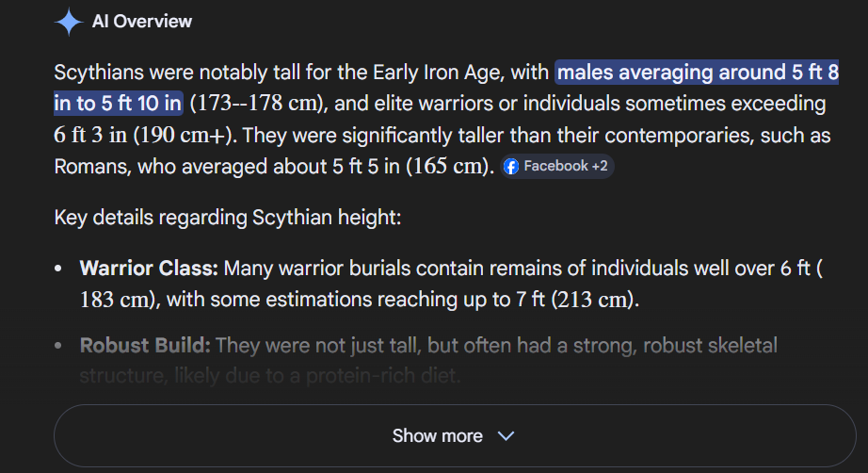Open the "Facebook +2" sources chip
This screenshot has height=473, width=868.
tap(557, 167)
